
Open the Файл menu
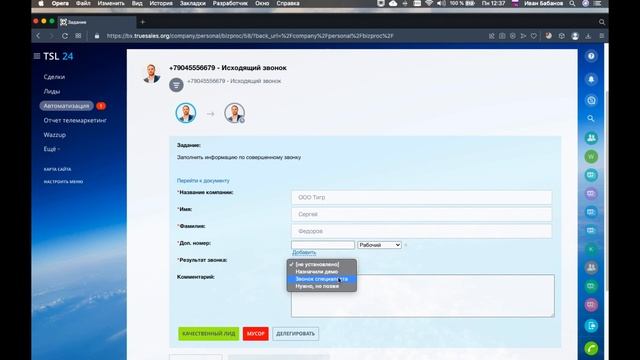(x=83, y=3)
